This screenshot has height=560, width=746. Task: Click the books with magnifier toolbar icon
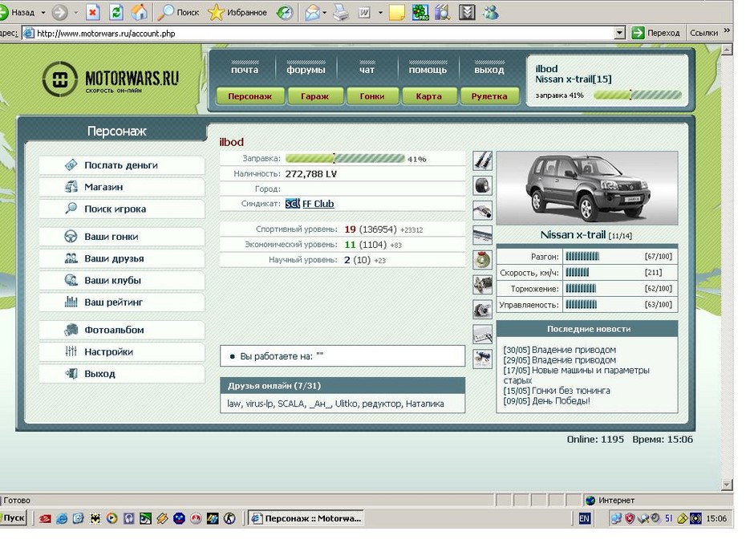tap(443, 12)
